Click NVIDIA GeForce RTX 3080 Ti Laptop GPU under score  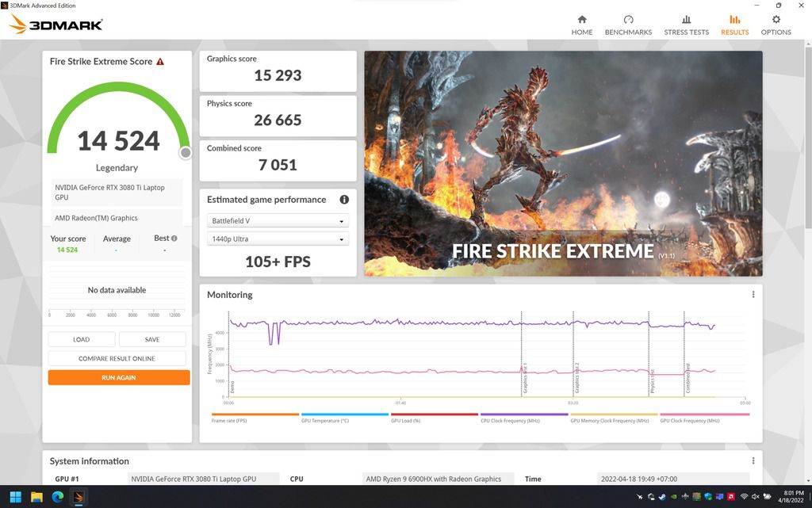point(117,193)
